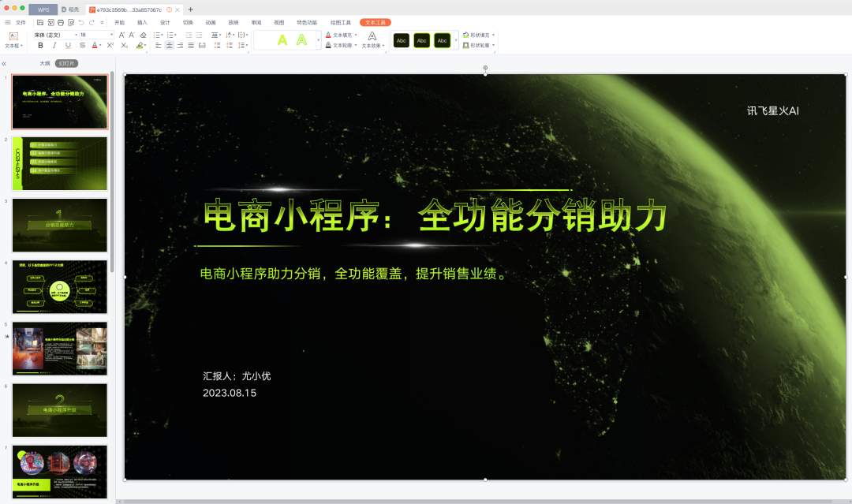Toggle italic formatting
Viewport: 852px width, 504px height.
(x=54, y=45)
